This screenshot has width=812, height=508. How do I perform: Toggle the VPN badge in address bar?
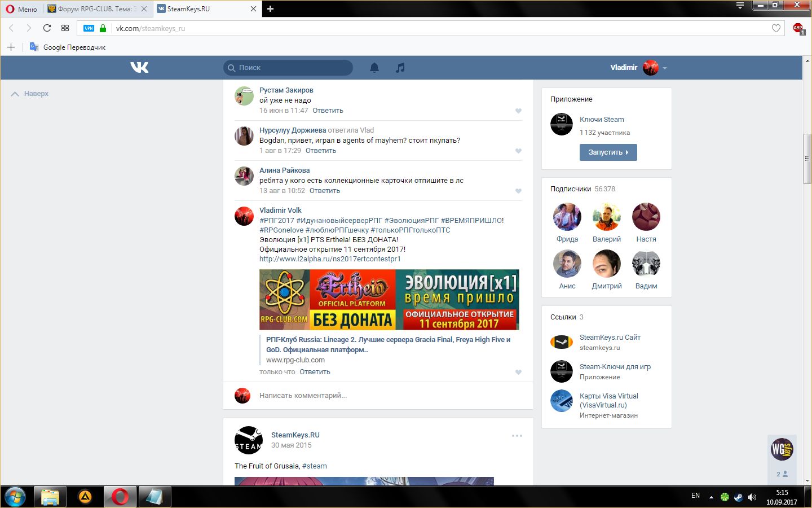click(89, 28)
